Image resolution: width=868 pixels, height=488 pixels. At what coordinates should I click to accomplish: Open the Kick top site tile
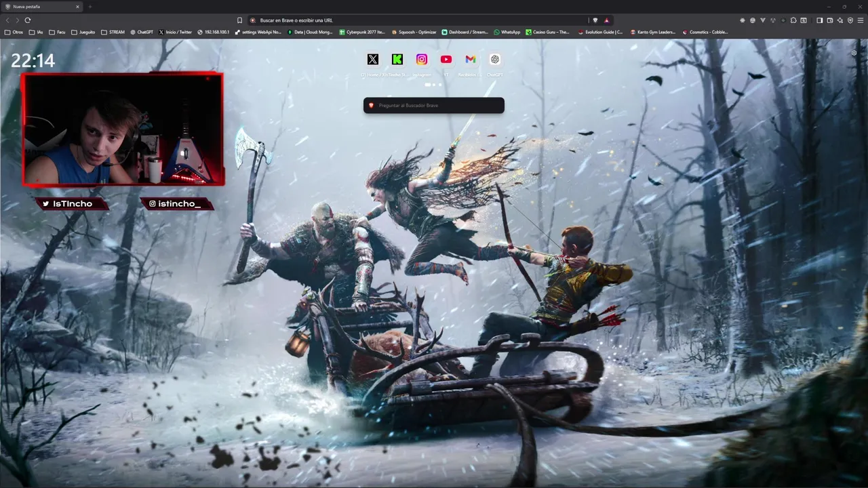tap(397, 60)
